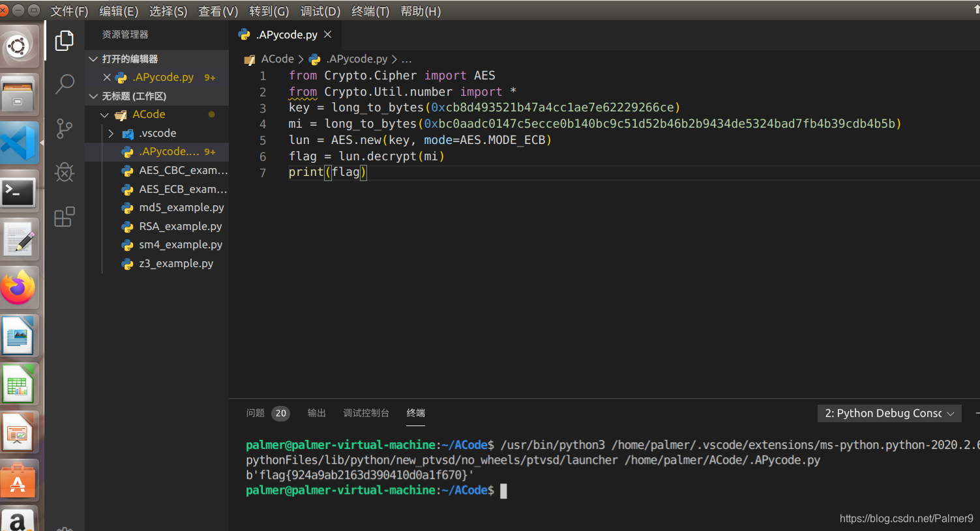The image size is (980, 531).
Task: Switch to the 输出 output panel tab
Action: click(x=317, y=413)
